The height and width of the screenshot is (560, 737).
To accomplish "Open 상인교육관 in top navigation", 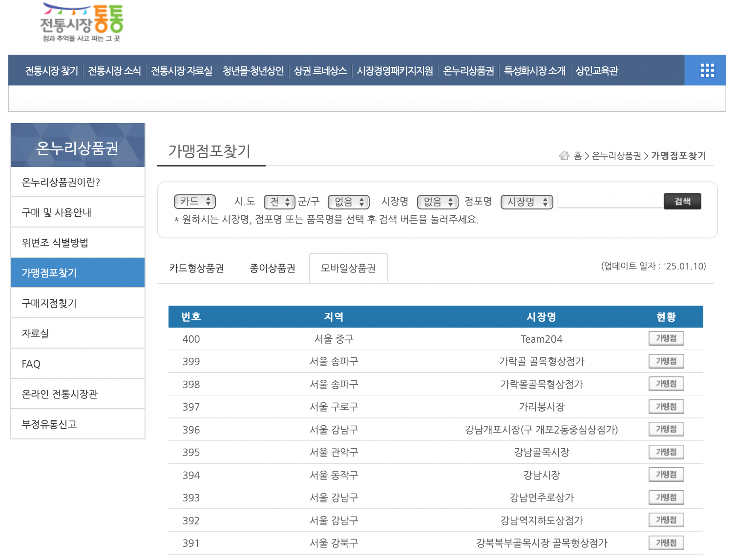I will pos(597,71).
